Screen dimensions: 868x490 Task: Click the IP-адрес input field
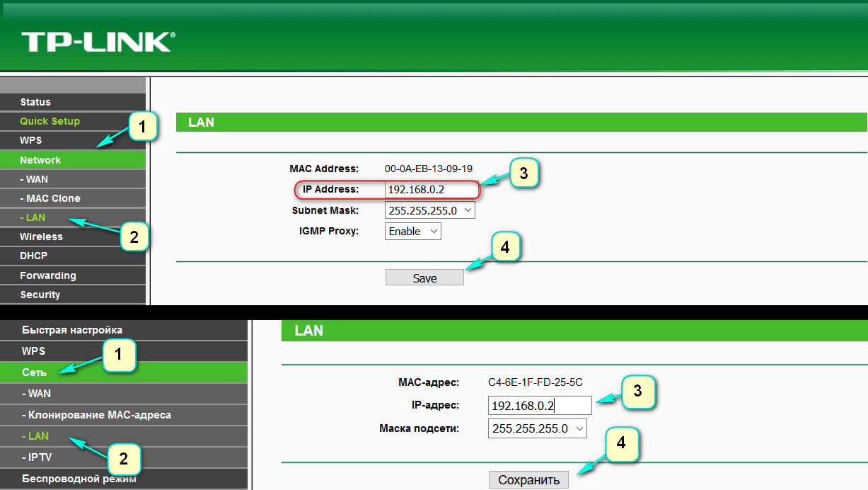click(x=539, y=405)
